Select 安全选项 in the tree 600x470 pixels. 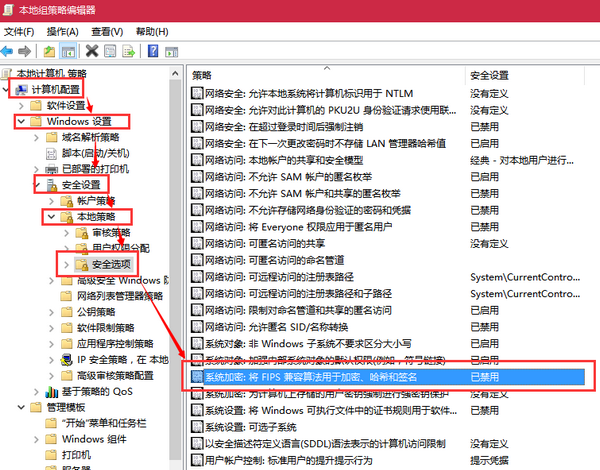point(111,264)
